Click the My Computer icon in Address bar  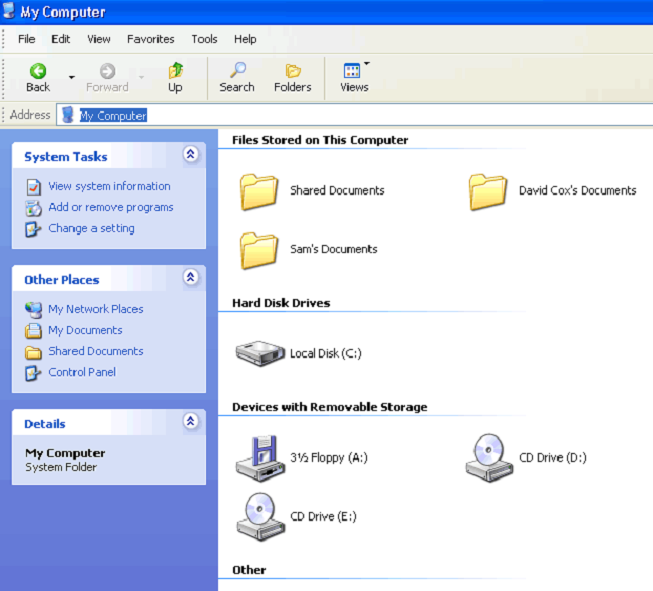click(68, 115)
